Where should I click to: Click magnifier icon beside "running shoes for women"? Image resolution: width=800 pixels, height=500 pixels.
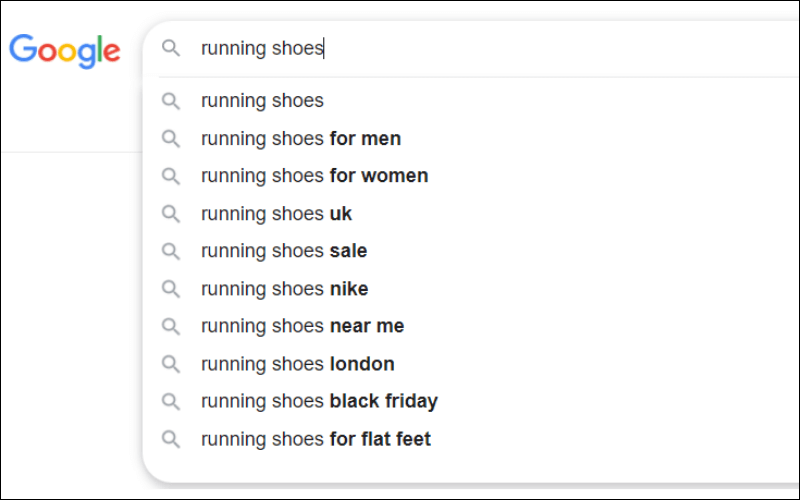coord(171,176)
